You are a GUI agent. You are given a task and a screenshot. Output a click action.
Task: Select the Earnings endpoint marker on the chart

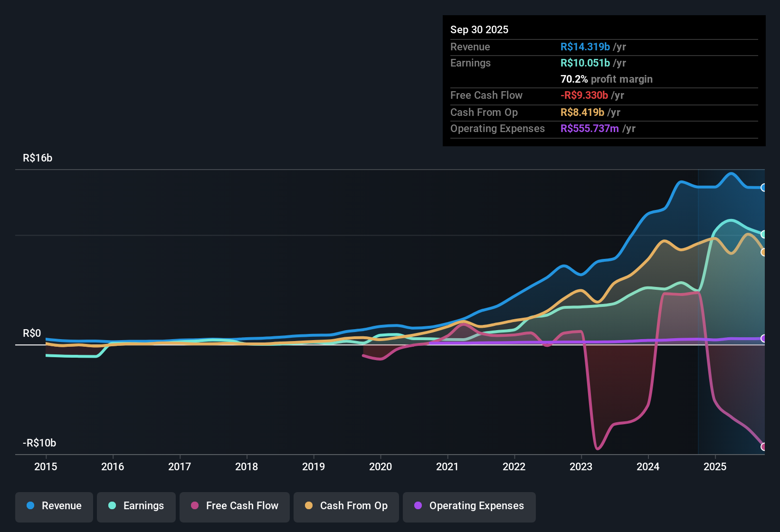point(764,234)
